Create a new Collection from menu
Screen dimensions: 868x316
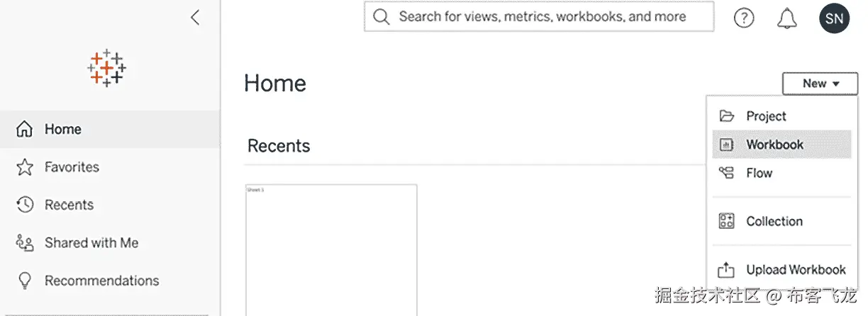(774, 221)
